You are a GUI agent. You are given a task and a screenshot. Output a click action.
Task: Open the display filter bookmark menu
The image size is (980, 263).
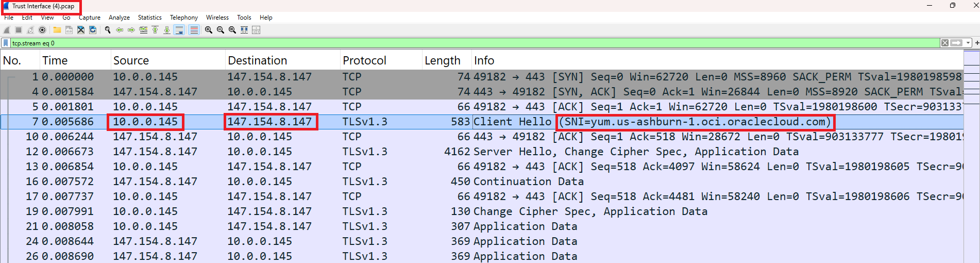click(x=6, y=43)
